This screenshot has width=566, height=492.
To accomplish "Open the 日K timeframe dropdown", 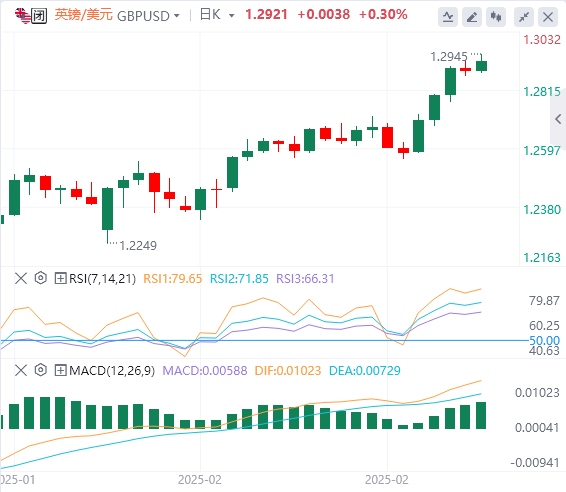I will pyautogui.click(x=217, y=15).
